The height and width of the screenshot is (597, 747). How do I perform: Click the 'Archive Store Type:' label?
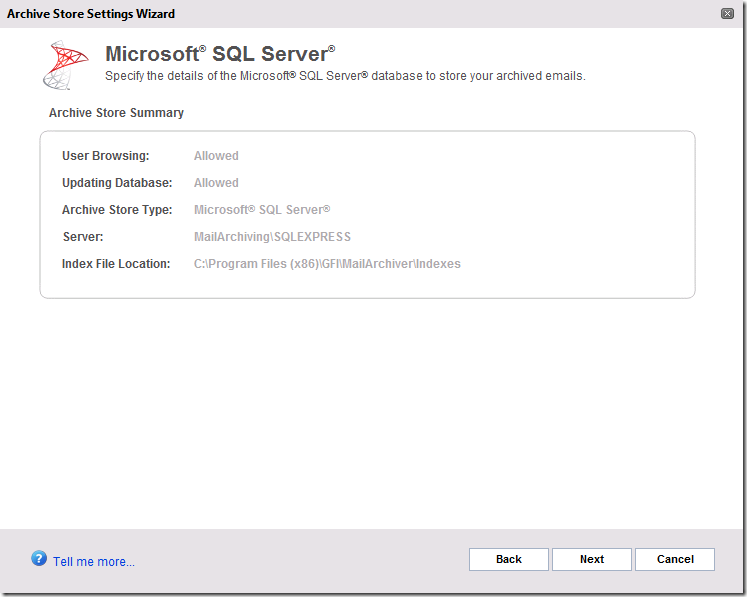point(117,210)
